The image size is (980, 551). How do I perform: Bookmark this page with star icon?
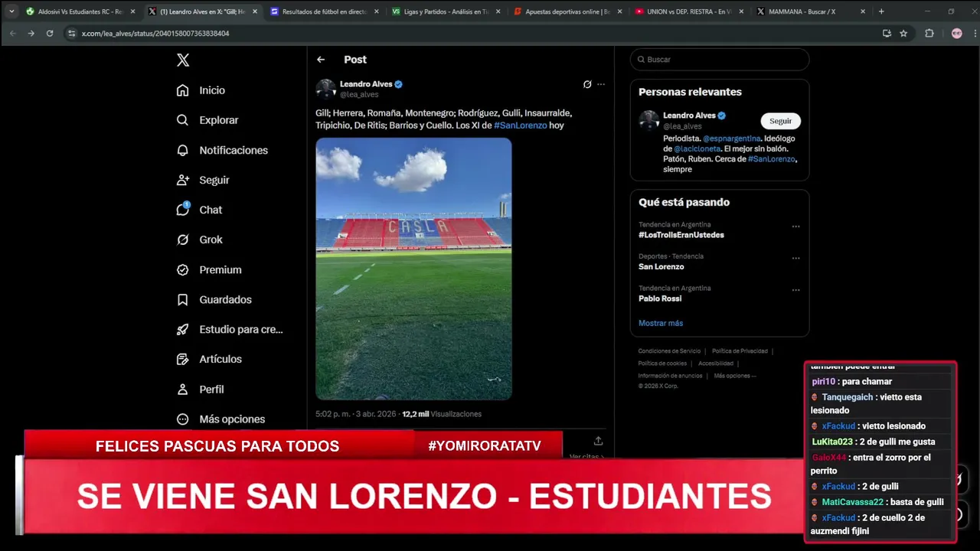pos(903,33)
